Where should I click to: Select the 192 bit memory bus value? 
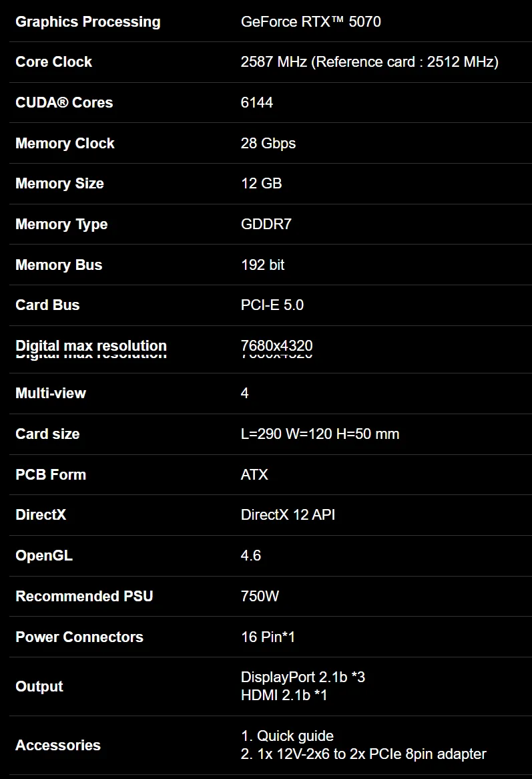pyautogui.click(x=262, y=265)
